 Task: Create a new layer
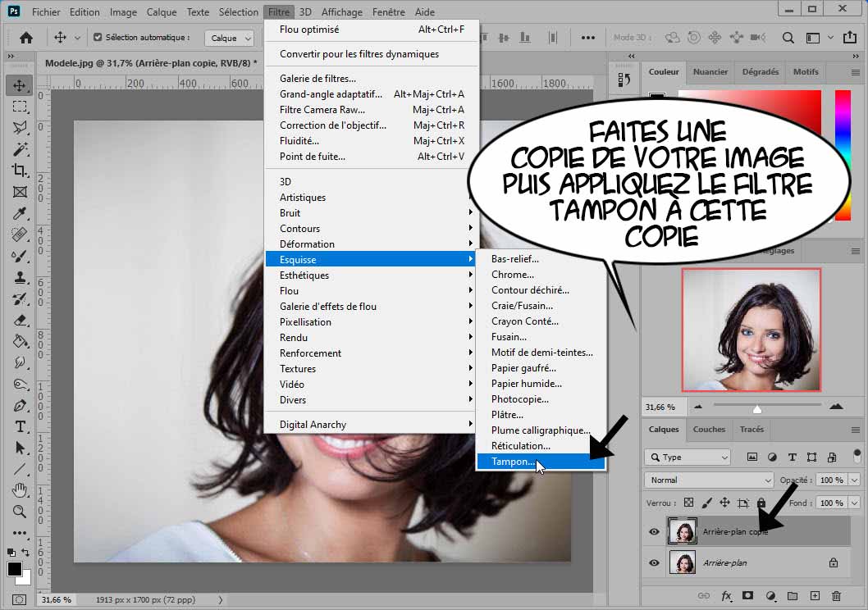pyautogui.click(x=815, y=595)
